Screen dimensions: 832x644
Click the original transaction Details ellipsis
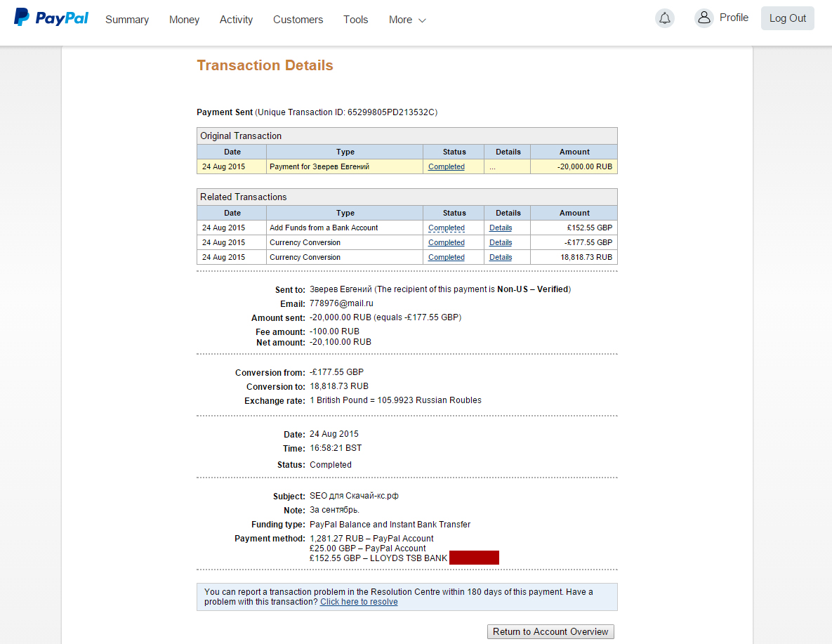coord(493,167)
